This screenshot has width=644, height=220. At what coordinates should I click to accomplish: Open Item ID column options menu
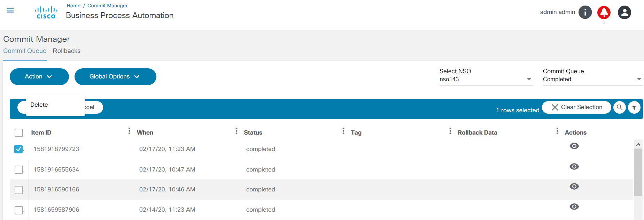tap(129, 131)
